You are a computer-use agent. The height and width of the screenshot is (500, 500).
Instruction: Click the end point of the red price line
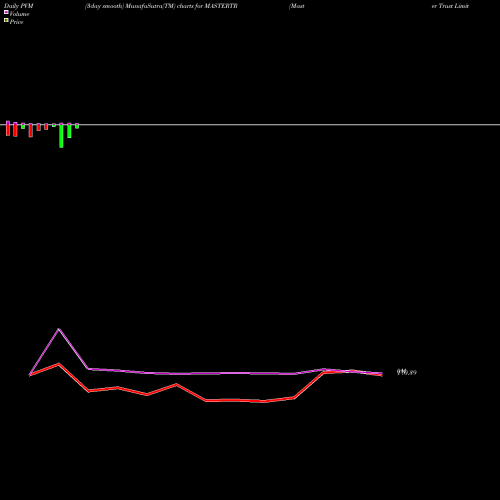click(382, 375)
